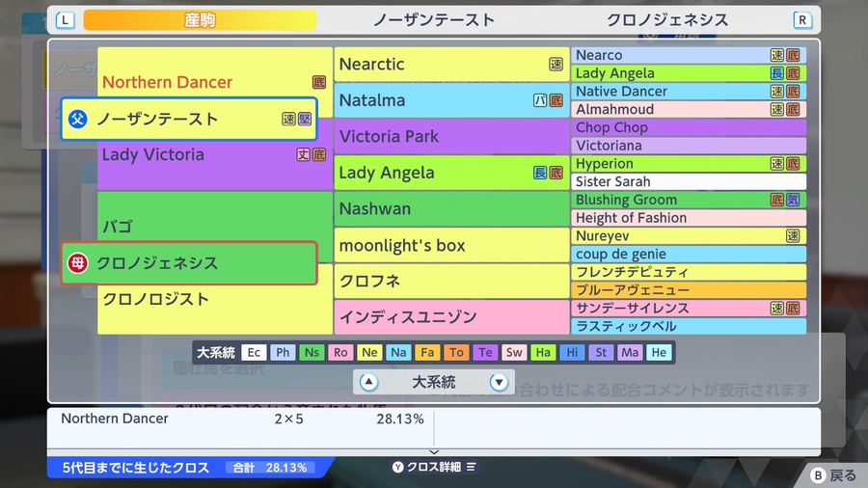Click the B 戻る back button
The width and height of the screenshot is (868, 488).
pos(833,475)
